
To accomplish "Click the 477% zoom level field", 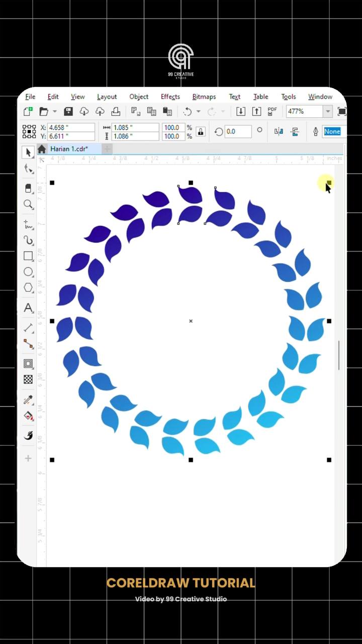I will [x=305, y=111].
